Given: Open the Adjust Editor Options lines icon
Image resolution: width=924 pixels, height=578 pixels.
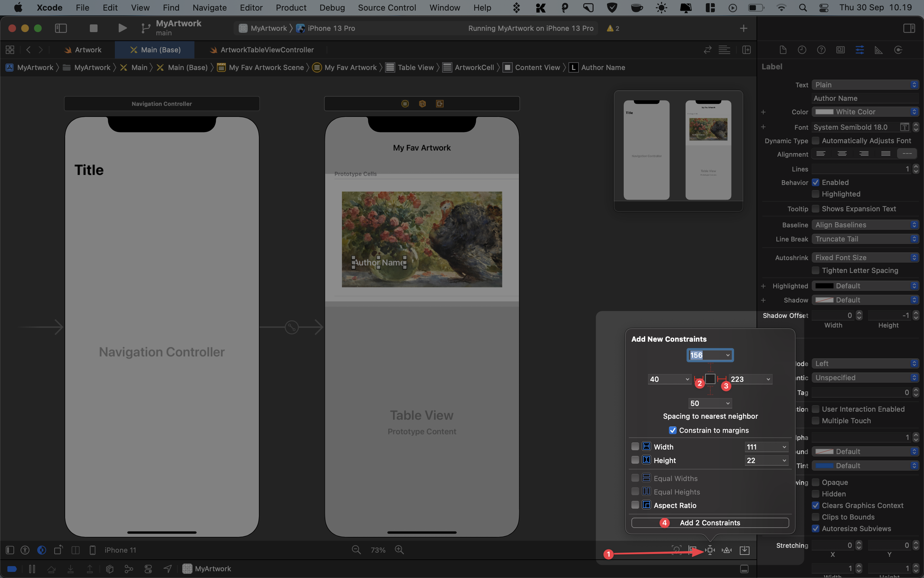Looking at the screenshot, I should click(x=724, y=50).
